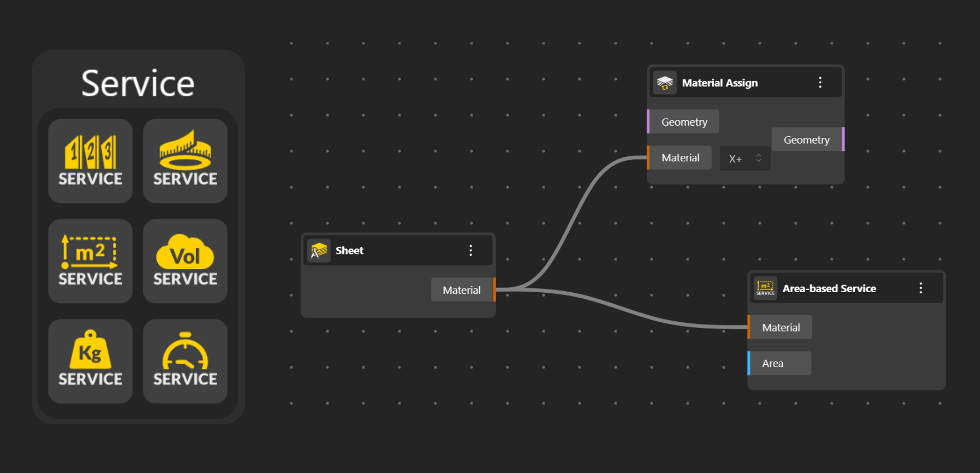Click Material input port on Material Assign

649,158
